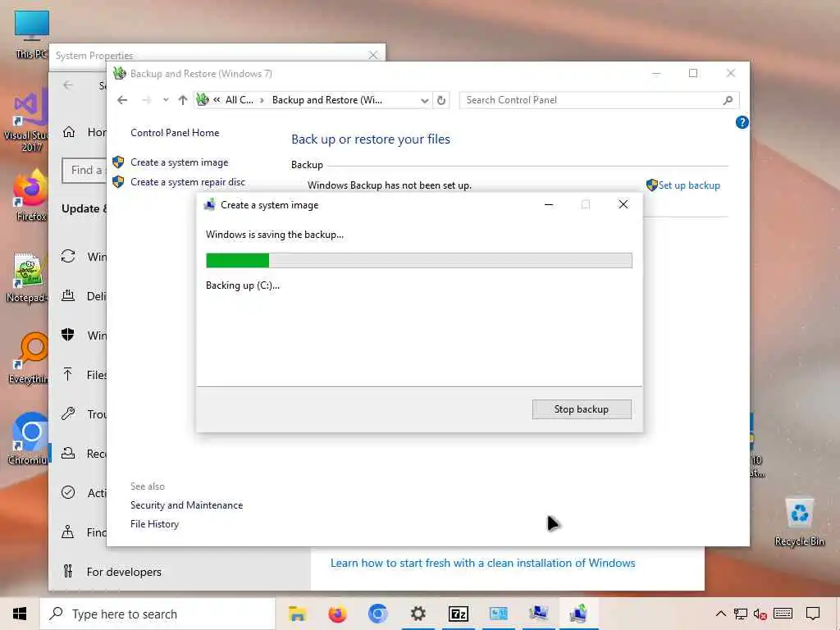Image resolution: width=840 pixels, height=630 pixels.
Task: Close the System Properties window
Action: 373,55
